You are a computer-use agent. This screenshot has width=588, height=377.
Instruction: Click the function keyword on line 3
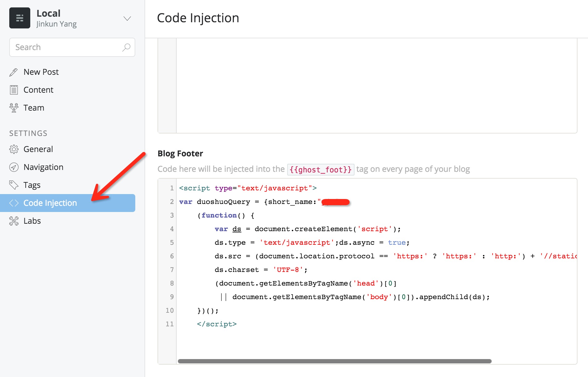point(219,215)
